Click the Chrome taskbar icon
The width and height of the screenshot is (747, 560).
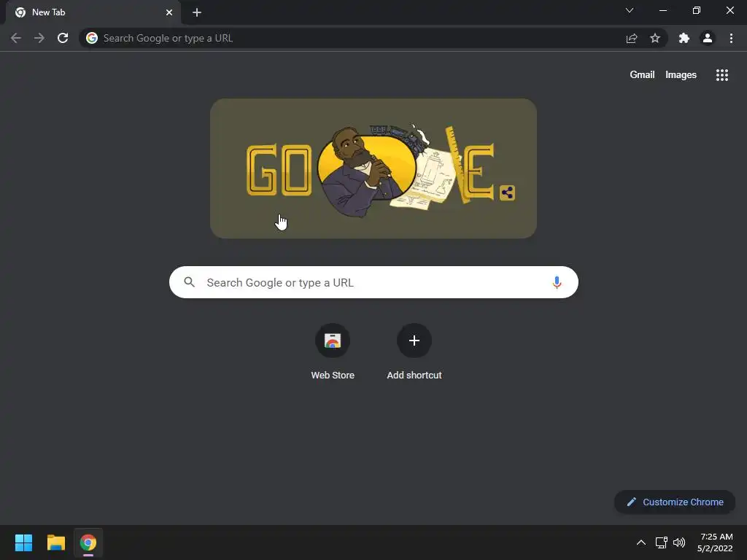[x=88, y=542]
